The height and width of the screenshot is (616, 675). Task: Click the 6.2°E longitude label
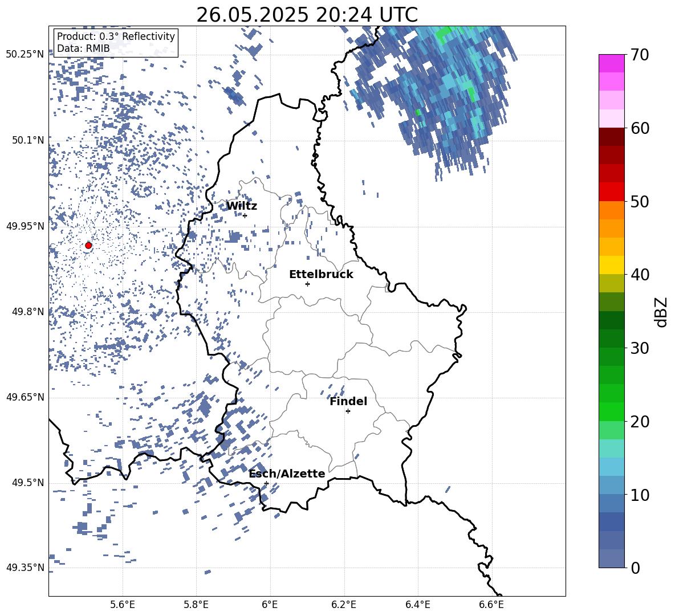coord(344,605)
